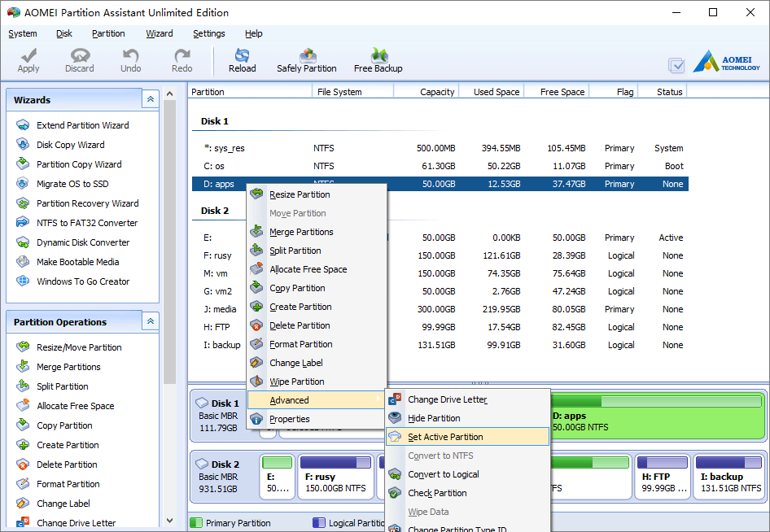Select the J: media partition row
This screenshot has width=770, height=532.
coord(440,309)
